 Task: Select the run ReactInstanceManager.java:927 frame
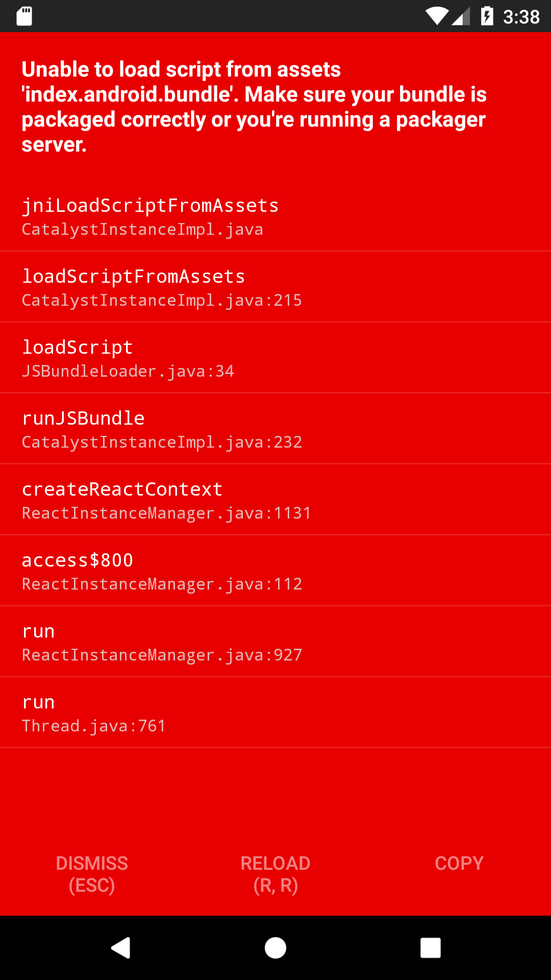pyautogui.click(x=275, y=642)
